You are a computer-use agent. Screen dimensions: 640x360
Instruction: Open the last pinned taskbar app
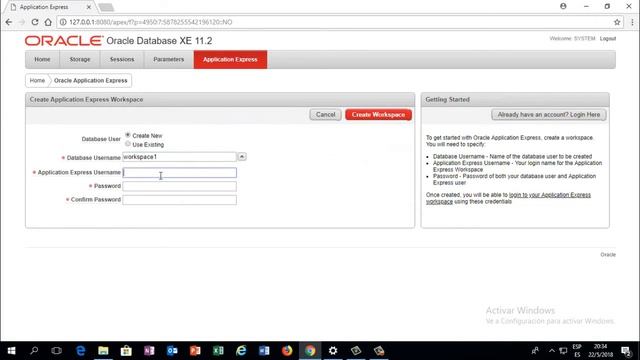point(379,351)
